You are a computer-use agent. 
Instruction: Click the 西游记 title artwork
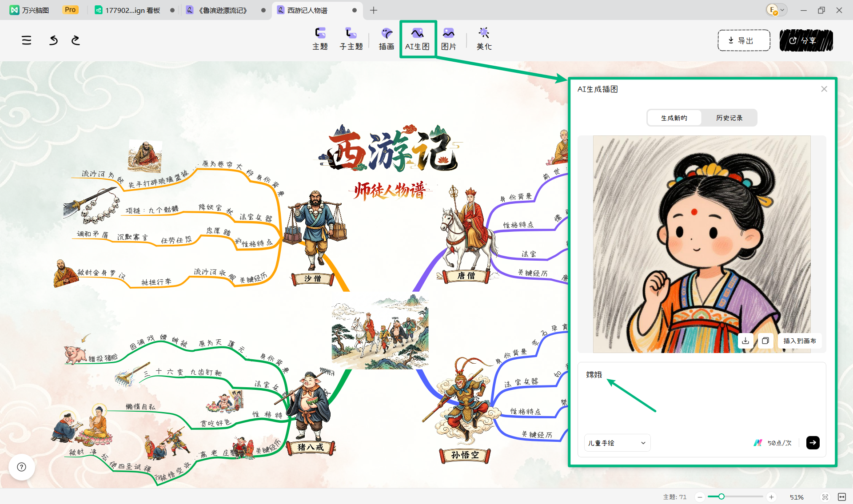coord(391,149)
